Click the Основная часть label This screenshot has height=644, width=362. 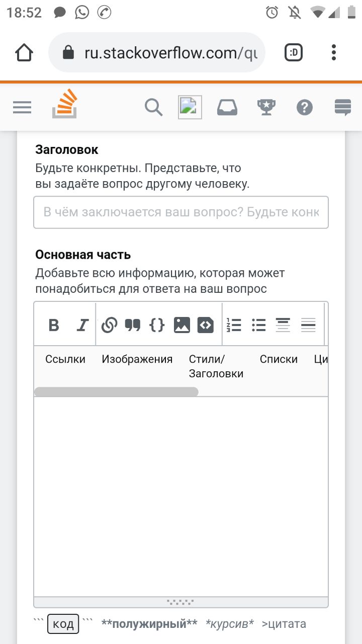[x=83, y=255]
